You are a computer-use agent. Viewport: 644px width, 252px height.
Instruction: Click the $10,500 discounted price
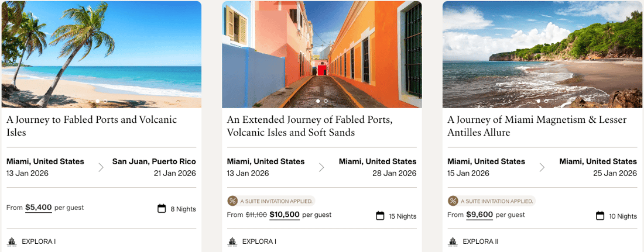click(285, 215)
